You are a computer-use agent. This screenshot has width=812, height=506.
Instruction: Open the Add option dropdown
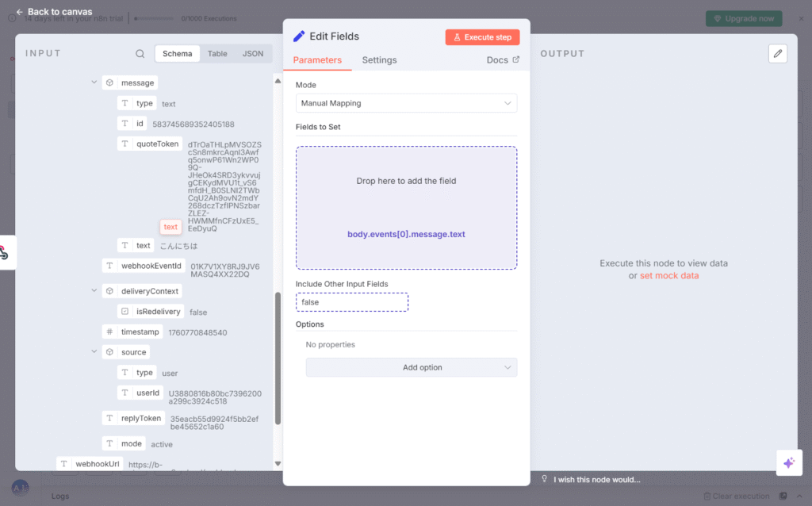(x=411, y=367)
